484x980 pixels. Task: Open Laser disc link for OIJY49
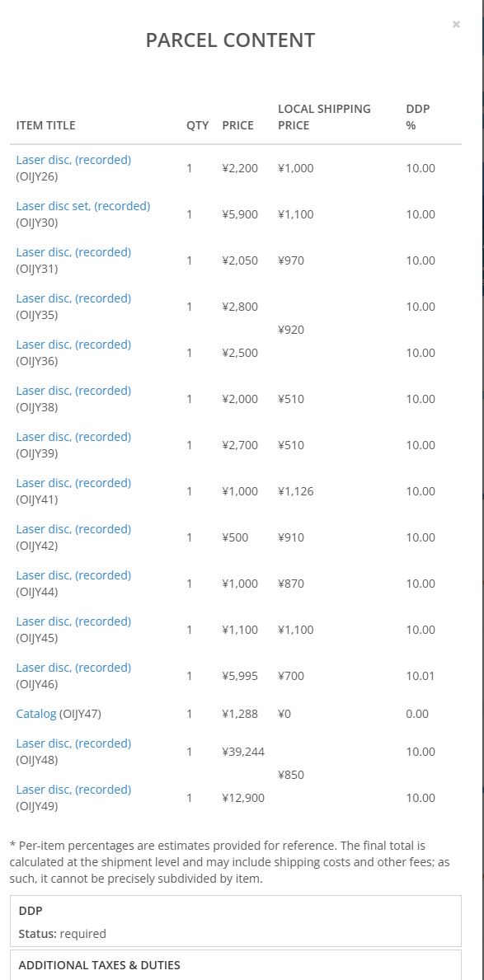pyautogui.click(x=73, y=790)
